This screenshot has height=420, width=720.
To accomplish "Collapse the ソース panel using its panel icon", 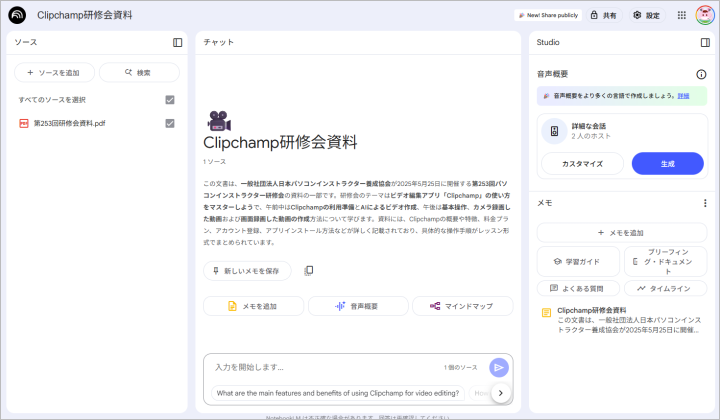I will tap(178, 42).
